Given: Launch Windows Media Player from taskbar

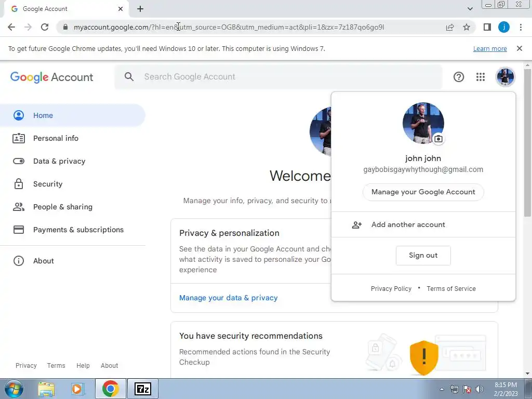Looking at the screenshot, I should [77, 389].
